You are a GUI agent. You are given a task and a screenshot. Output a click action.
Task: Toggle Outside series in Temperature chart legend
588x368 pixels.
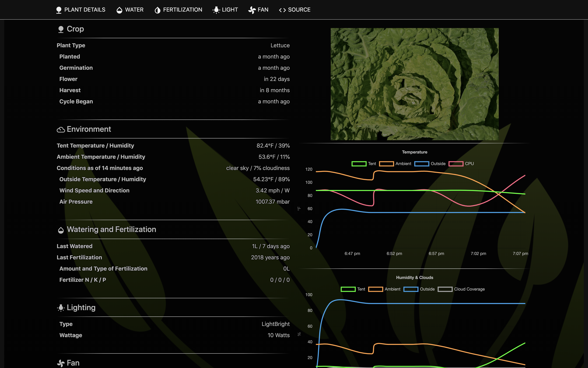coord(430,164)
